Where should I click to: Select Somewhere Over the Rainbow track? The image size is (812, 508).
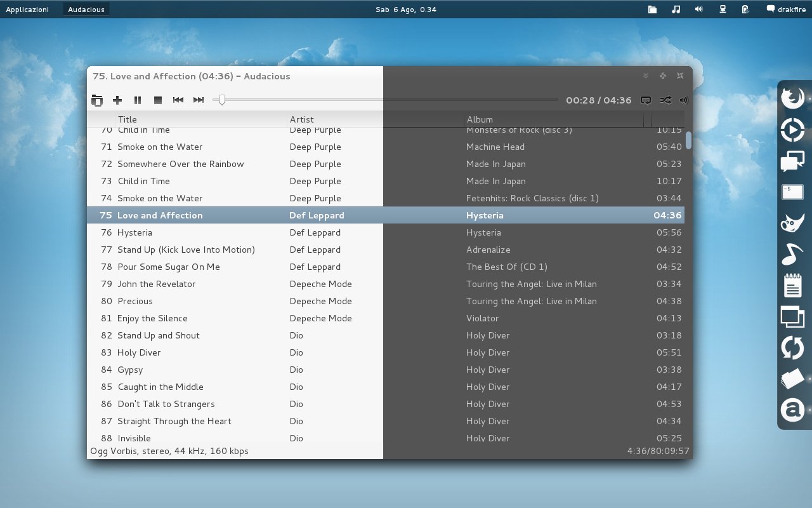point(386,164)
